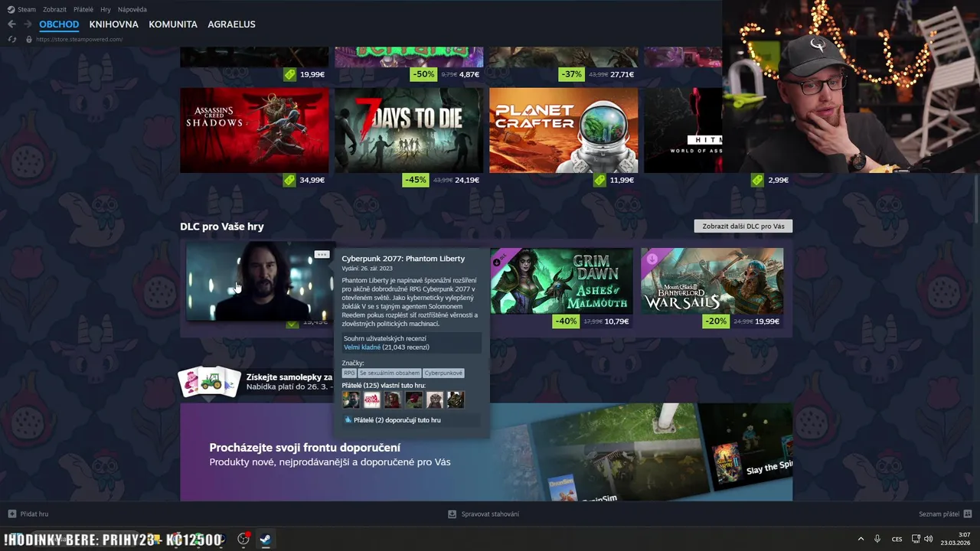The image size is (980, 551).
Task: Click the -37% discount badge
Action: [571, 74]
